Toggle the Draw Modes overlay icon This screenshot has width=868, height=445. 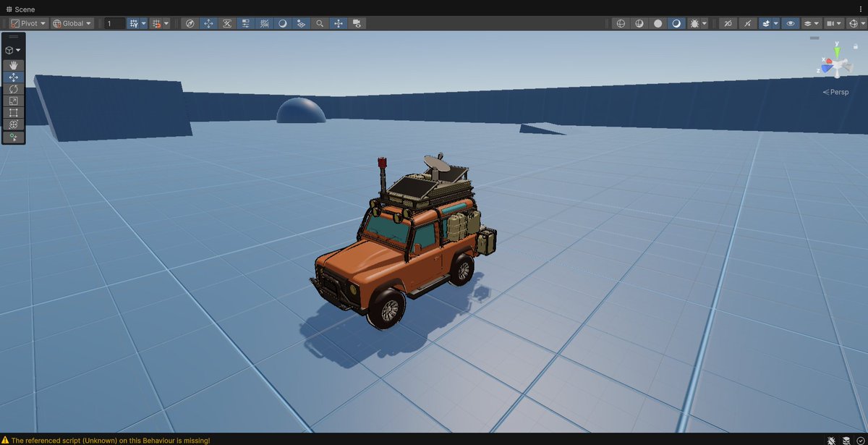283,23
